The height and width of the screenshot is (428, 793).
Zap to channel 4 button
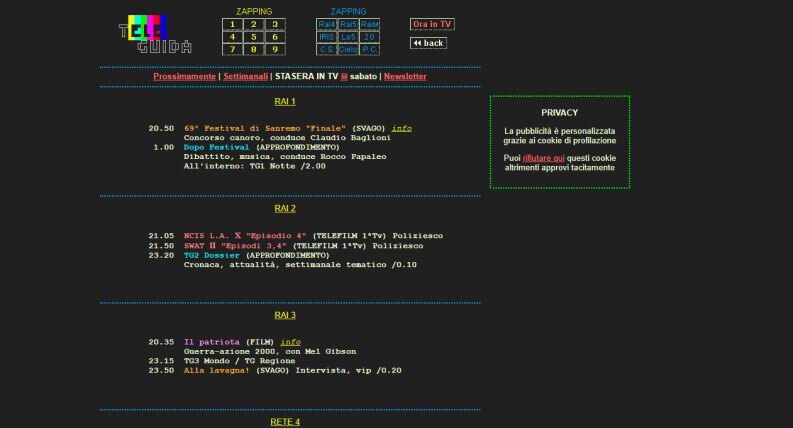(x=232, y=37)
